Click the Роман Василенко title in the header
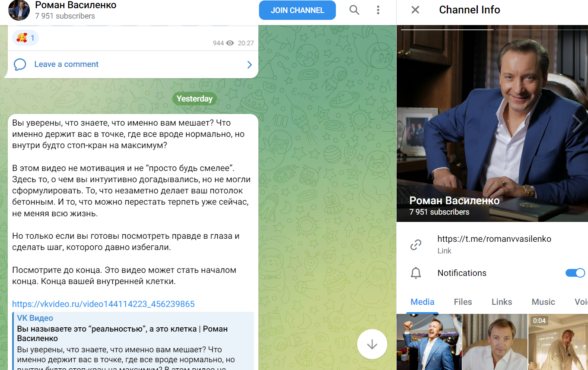The height and width of the screenshot is (370, 588). (x=76, y=5)
